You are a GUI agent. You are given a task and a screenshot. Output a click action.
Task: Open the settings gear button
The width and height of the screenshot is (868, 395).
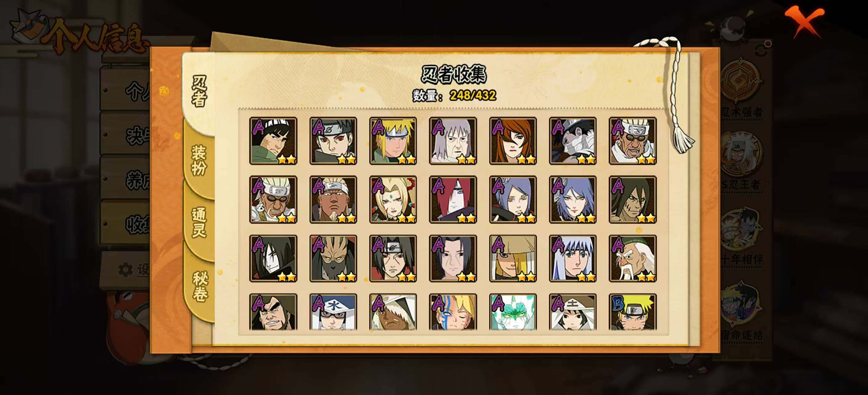(126, 270)
